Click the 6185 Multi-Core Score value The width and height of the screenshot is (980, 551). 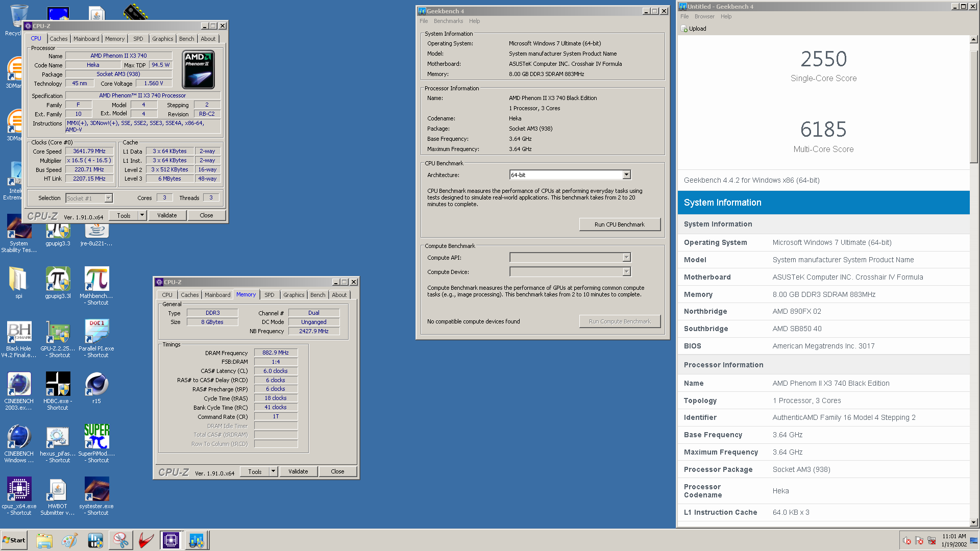pyautogui.click(x=823, y=130)
